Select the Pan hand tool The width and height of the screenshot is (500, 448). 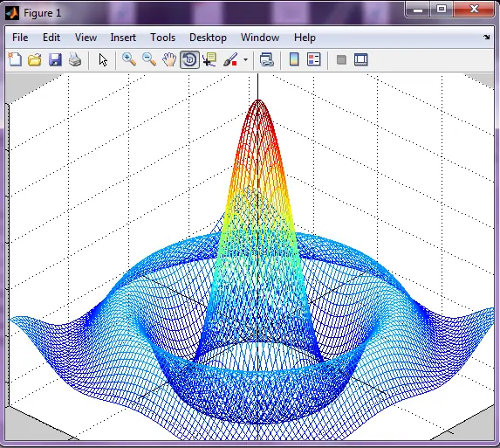(x=169, y=59)
